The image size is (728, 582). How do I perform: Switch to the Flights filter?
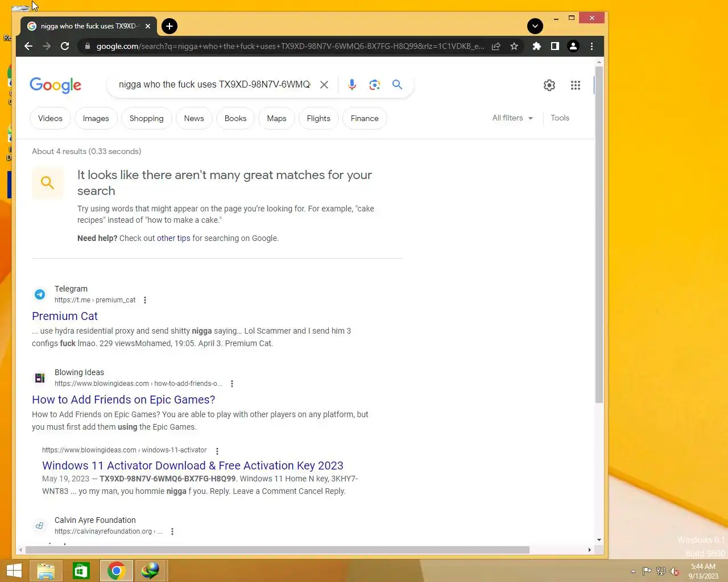click(318, 118)
